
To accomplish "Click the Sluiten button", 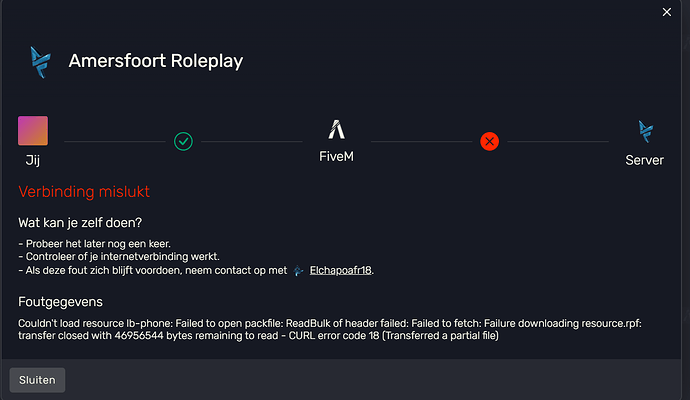I will 37,380.
